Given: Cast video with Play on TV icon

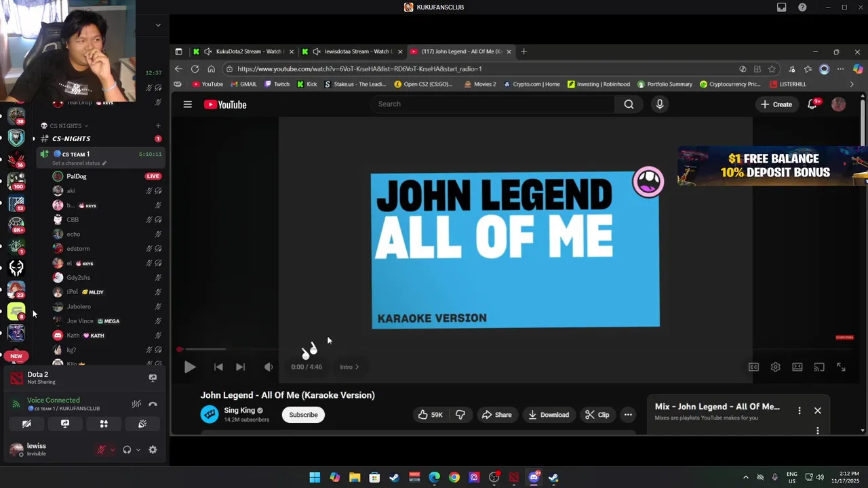Looking at the screenshot, I should [819, 367].
